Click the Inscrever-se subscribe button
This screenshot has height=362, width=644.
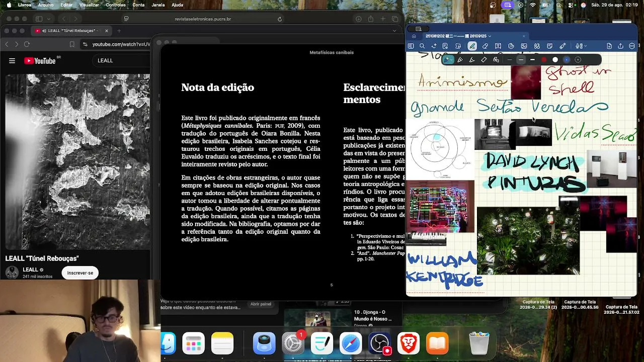click(80, 273)
